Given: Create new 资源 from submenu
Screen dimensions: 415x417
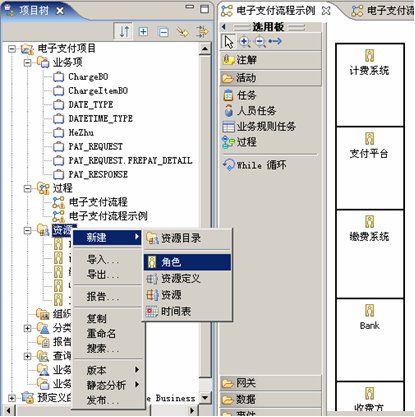Looking at the screenshot, I should coord(187,295).
